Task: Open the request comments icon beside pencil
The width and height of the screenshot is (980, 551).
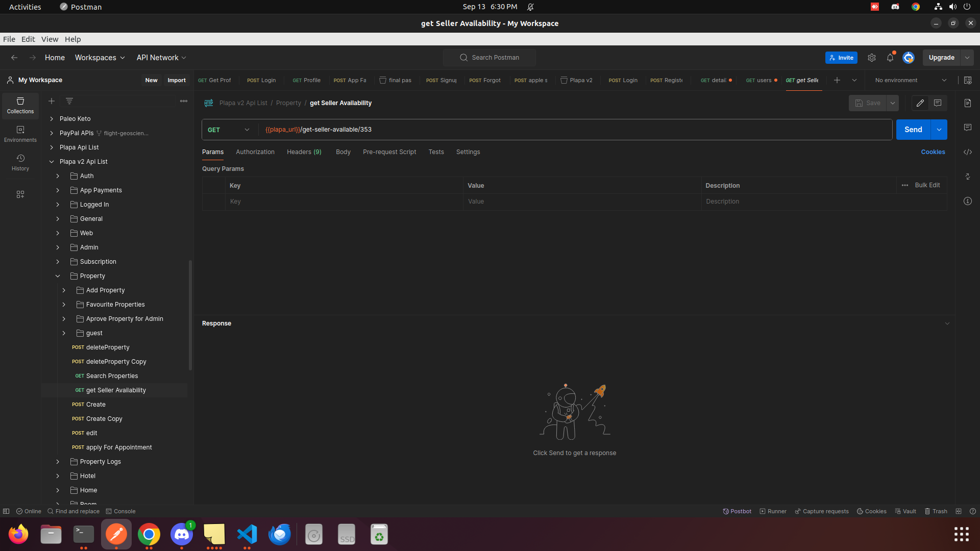Action: (x=938, y=103)
